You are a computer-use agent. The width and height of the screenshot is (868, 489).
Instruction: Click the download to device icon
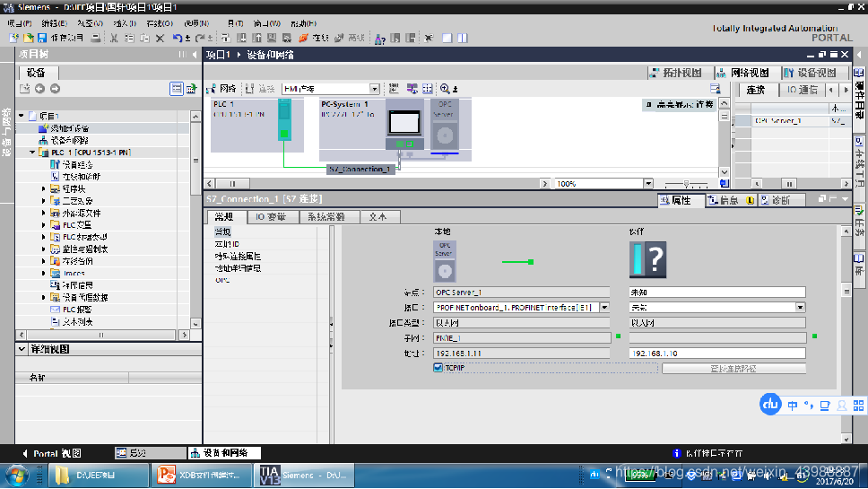point(241,39)
